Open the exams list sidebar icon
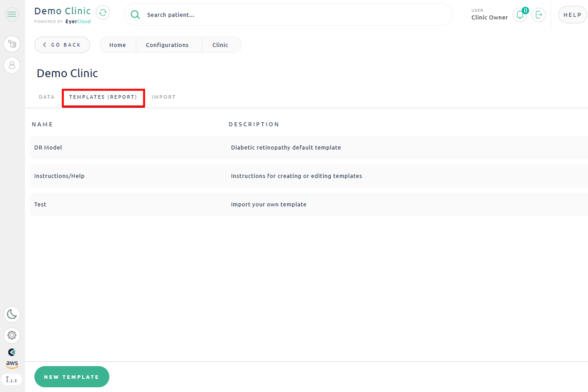 point(12,44)
